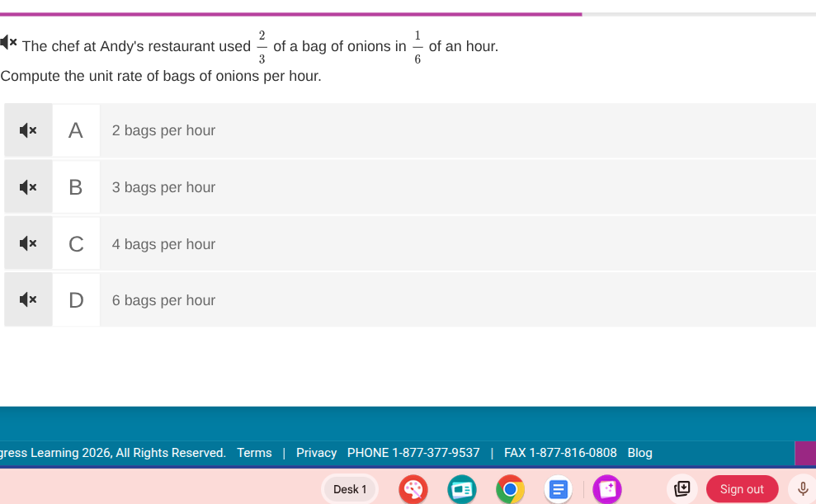The height and width of the screenshot is (504, 816).
Task: Choose answer C: 4 bags per hour
Action: 163,244
